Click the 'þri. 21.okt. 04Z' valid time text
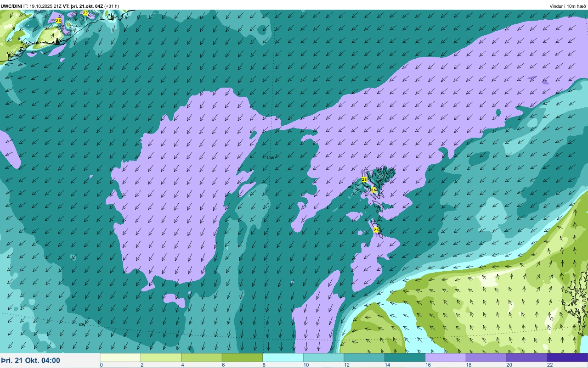The image size is (588, 368). 87,6
